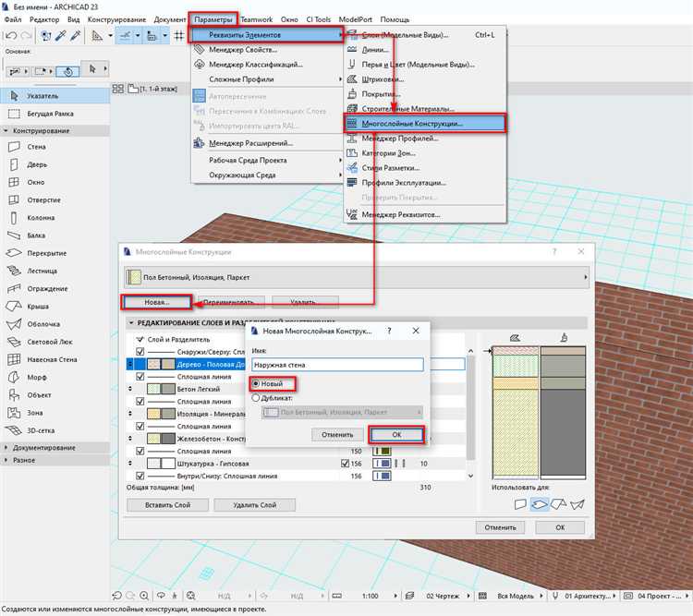Click the Вставить Слой button

tap(166, 505)
